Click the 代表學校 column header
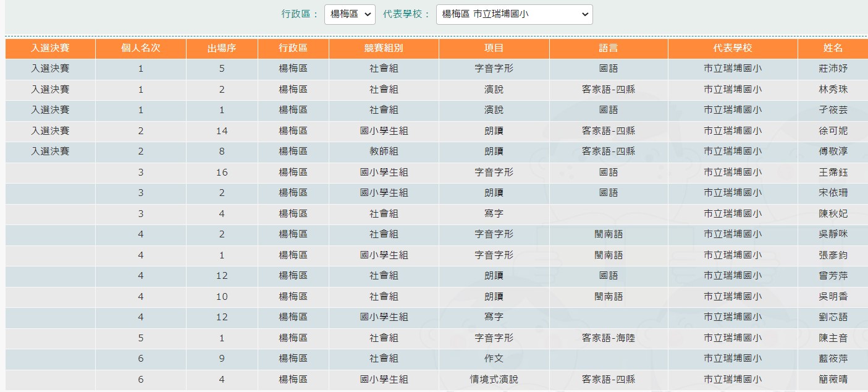868x392 pixels. 733,48
